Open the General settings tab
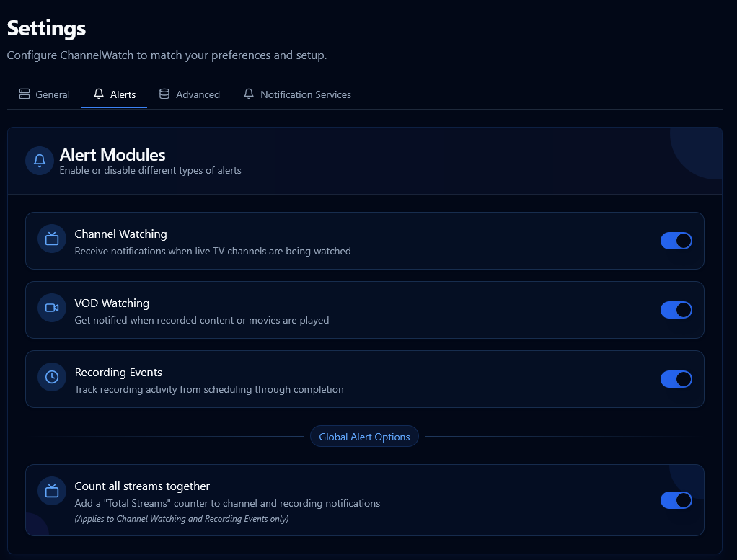The height and width of the screenshot is (560, 737). point(53,94)
